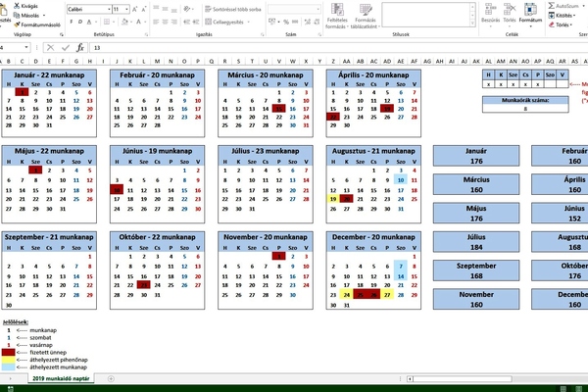Click the accounting currency format icon
Screen dimensions: 588x392
[272, 22]
